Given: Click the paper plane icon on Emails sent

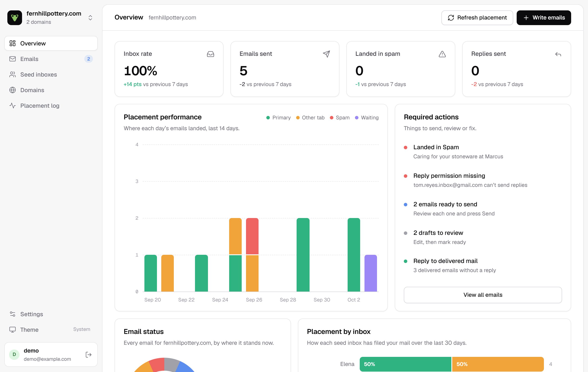Looking at the screenshot, I should pos(326,54).
